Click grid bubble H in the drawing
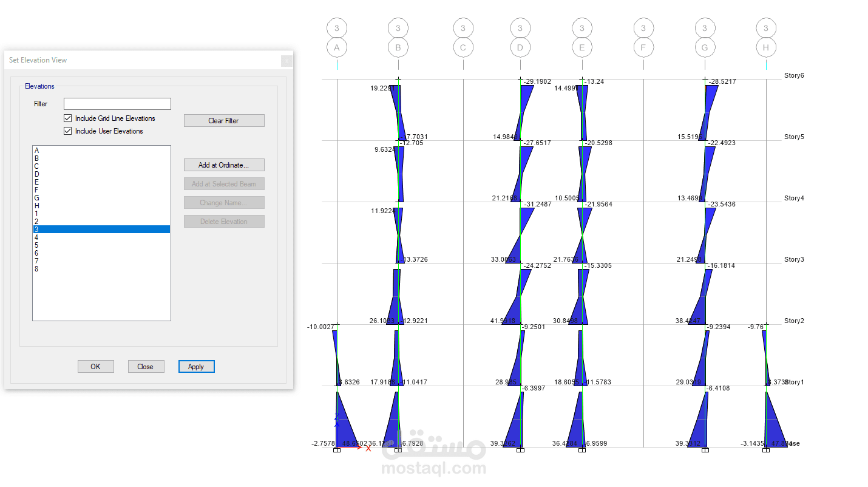This screenshot has width=868, height=487. coord(766,47)
